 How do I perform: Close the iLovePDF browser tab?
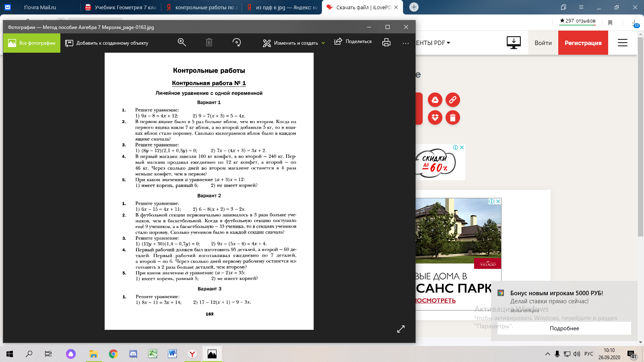(x=396, y=7)
